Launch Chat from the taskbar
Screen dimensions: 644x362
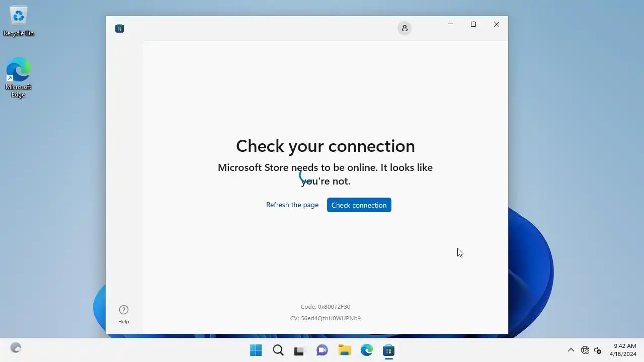click(x=322, y=350)
